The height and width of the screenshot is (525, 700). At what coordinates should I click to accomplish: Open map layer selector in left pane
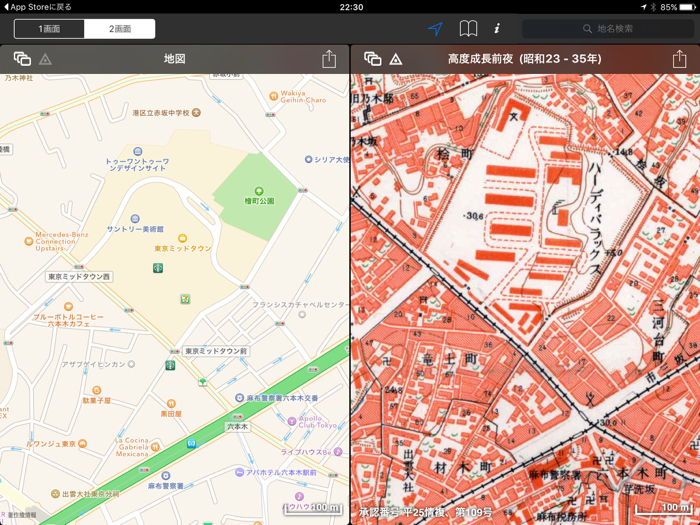coord(21,60)
